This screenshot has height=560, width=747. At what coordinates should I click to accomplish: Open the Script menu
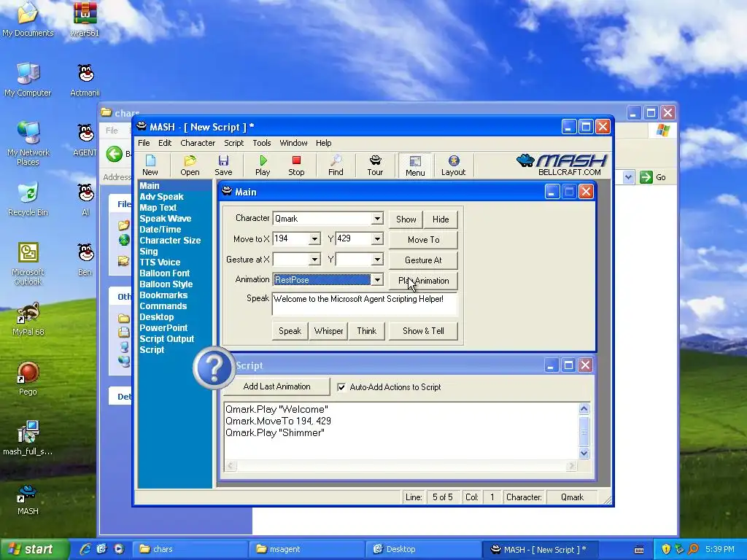[x=234, y=143]
